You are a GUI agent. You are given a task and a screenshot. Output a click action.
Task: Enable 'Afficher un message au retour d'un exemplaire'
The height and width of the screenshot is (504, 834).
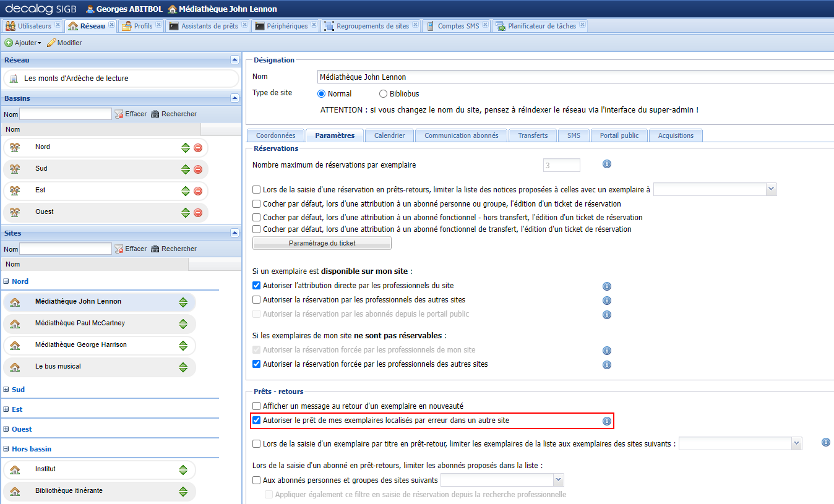(x=256, y=406)
